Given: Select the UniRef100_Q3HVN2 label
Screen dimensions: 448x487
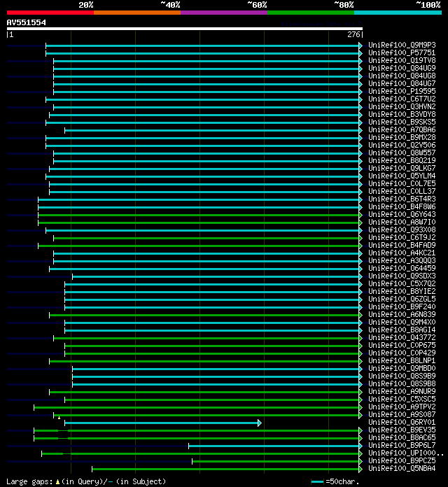Looking at the screenshot, I should click(x=402, y=106).
